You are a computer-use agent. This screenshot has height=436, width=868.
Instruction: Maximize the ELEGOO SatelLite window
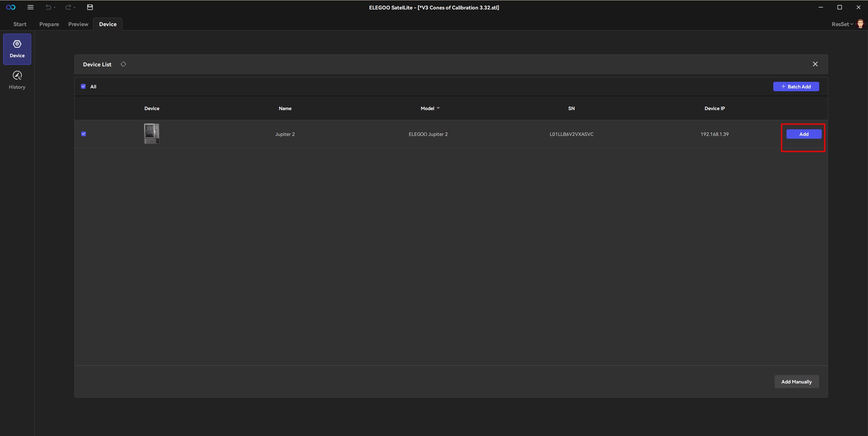(840, 8)
